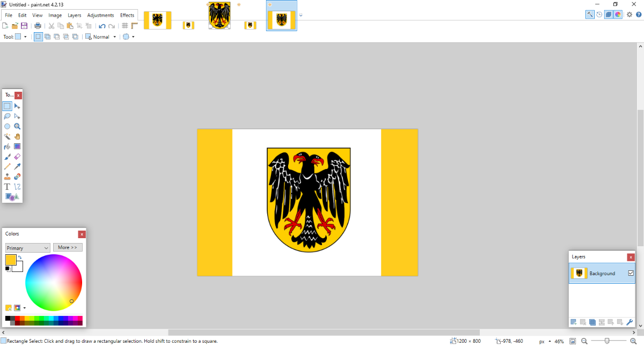Toggle Background layer visibility checkbox

(631, 273)
